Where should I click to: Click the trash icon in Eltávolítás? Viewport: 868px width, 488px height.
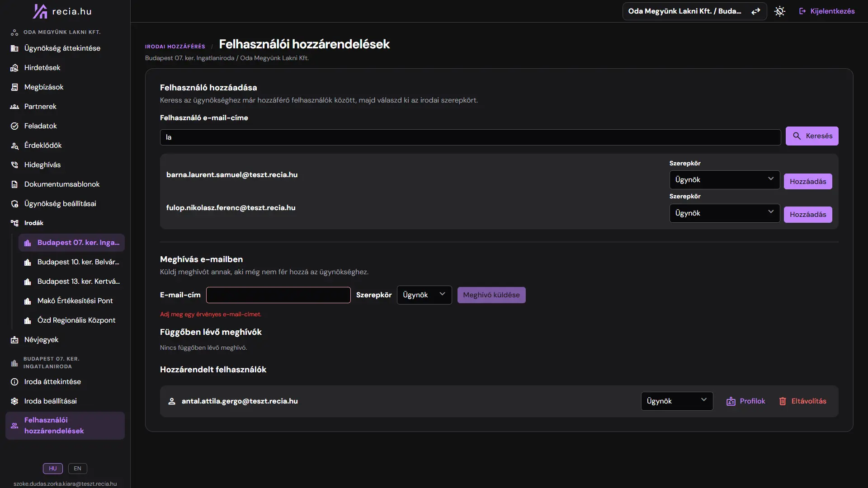click(x=783, y=401)
